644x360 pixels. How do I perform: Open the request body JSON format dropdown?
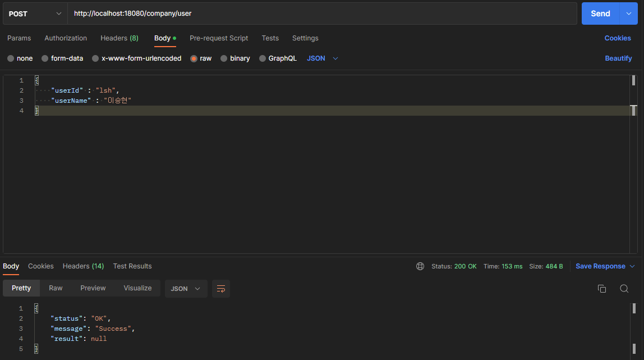click(x=323, y=58)
